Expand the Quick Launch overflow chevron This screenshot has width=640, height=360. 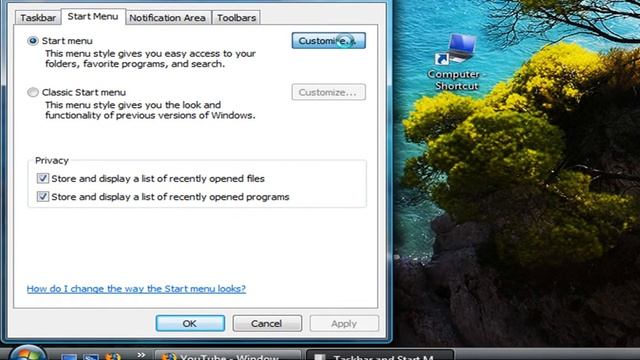tap(141, 355)
